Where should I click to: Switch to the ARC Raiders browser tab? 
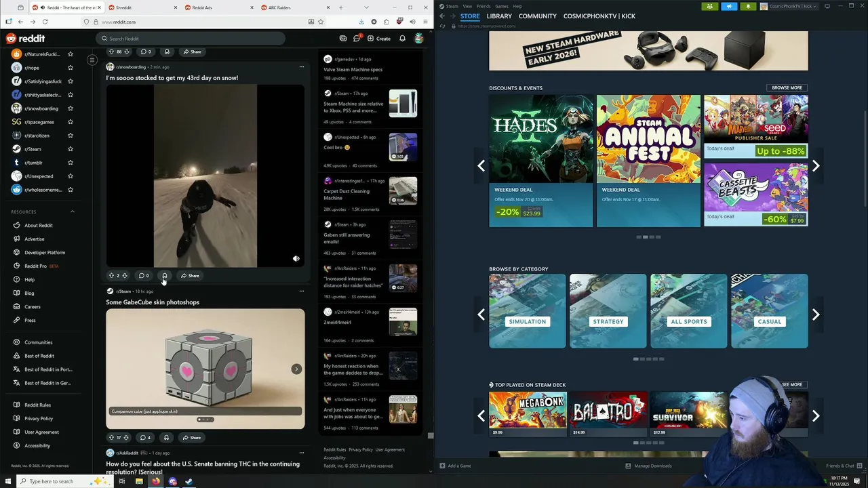click(x=294, y=7)
